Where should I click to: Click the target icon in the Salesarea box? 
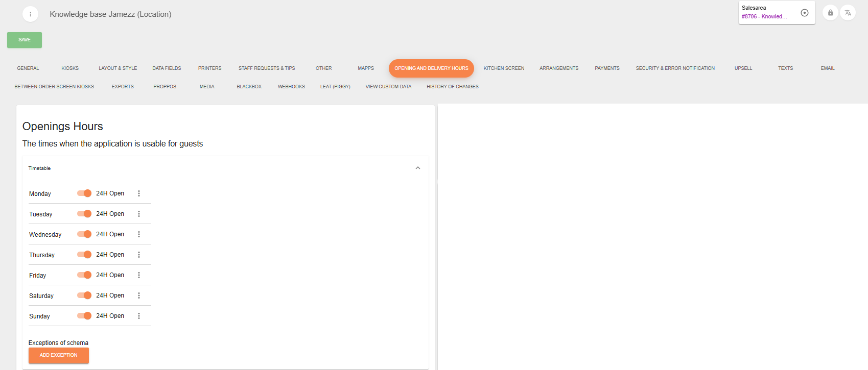[804, 13]
